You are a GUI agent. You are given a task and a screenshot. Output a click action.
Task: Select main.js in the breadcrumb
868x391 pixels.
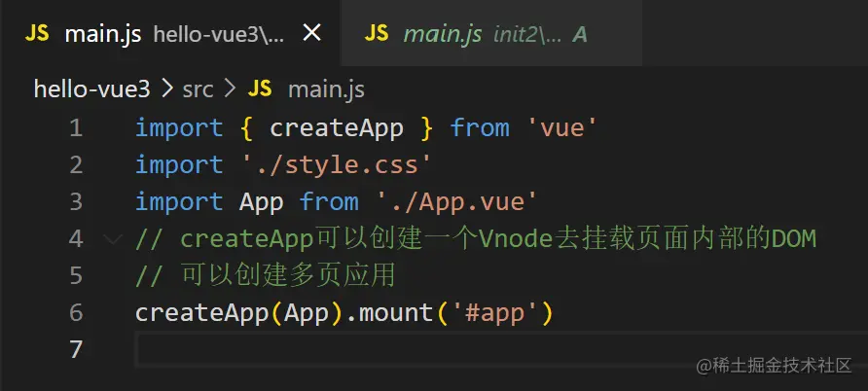click(326, 89)
